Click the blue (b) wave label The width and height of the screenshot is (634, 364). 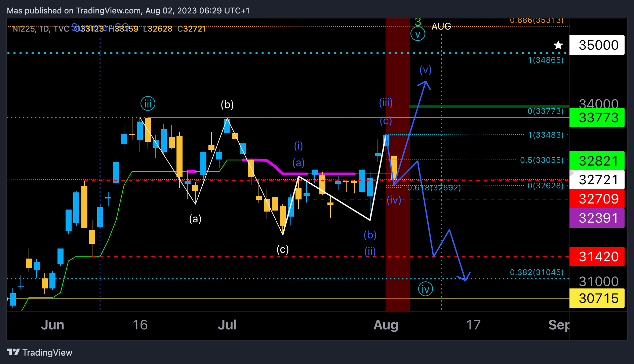(370, 235)
